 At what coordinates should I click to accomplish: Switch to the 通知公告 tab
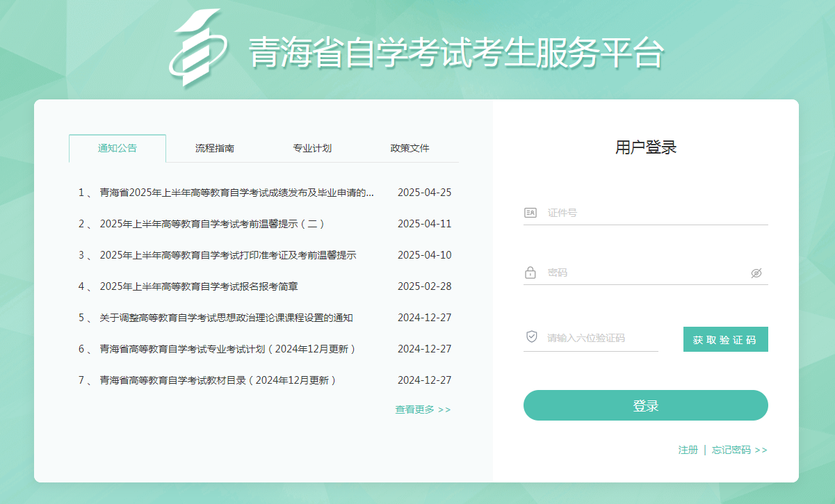(x=117, y=148)
